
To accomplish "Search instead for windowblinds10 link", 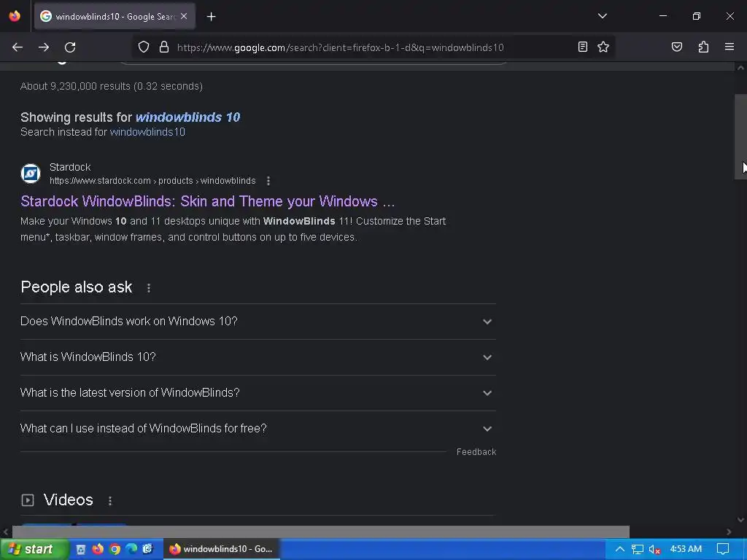I will [147, 132].
